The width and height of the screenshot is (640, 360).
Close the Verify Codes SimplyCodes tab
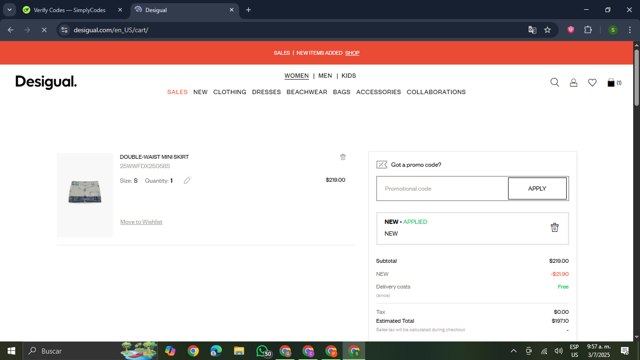120,10
